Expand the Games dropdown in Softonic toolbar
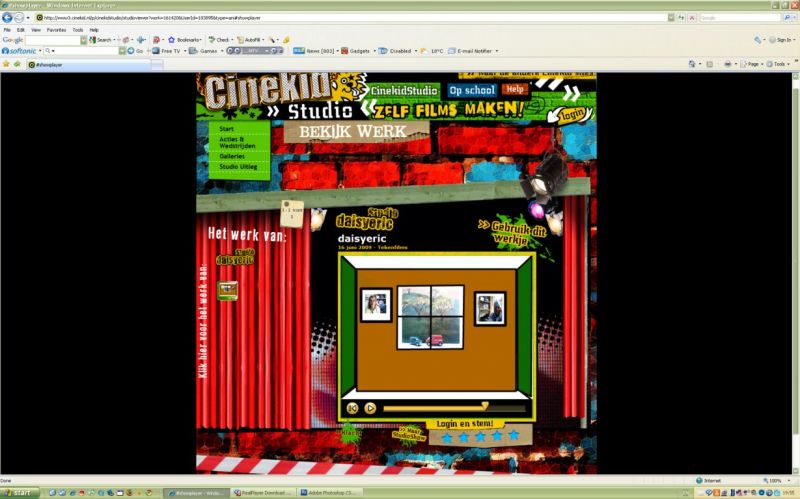Image resolution: width=800 pixels, height=499 pixels. (x=208, y=50)
